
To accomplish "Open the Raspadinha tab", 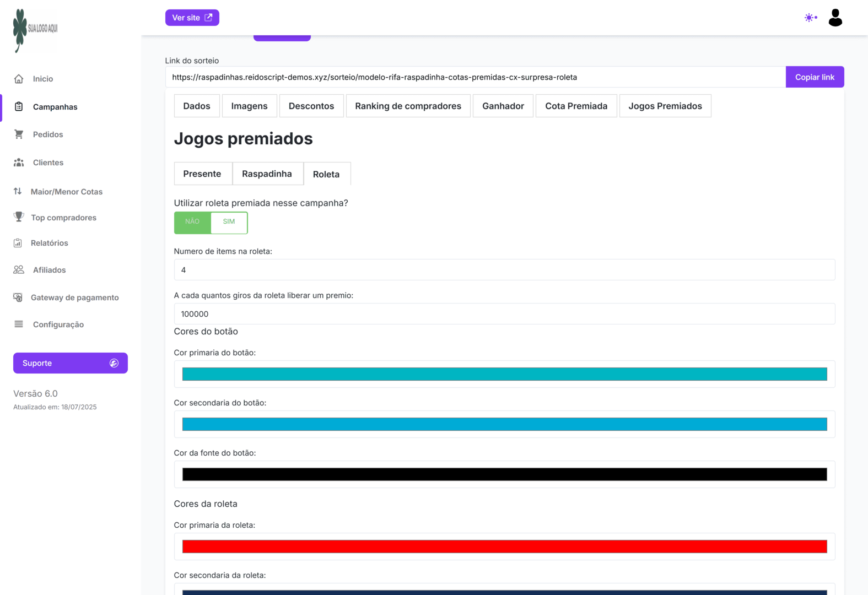I will click(x=267, y=174).
